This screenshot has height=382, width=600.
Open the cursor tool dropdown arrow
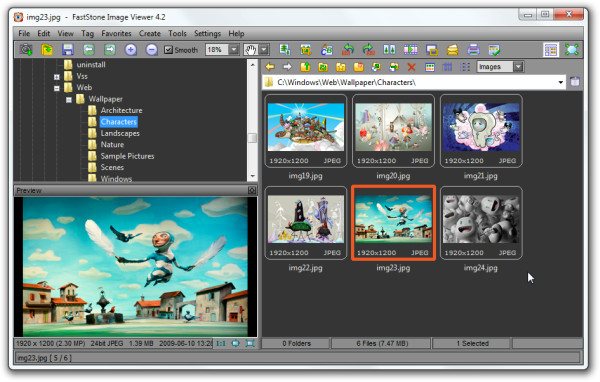click(x=264, y=49)
